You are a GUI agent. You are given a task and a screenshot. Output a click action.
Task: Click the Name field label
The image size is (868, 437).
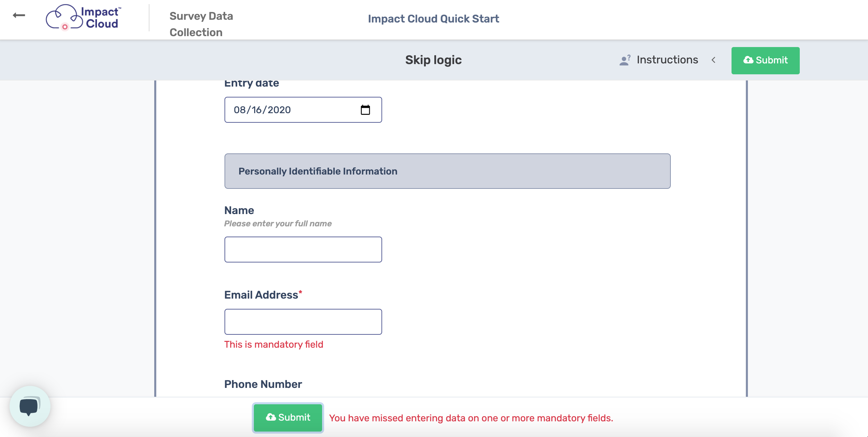point(239,210)
